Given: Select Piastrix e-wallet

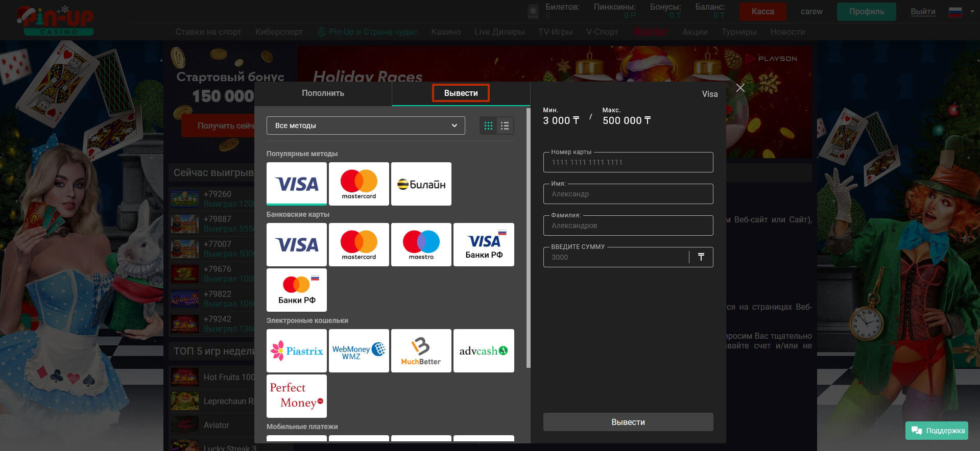Looking at the screenshot, I should coord(296,350).
